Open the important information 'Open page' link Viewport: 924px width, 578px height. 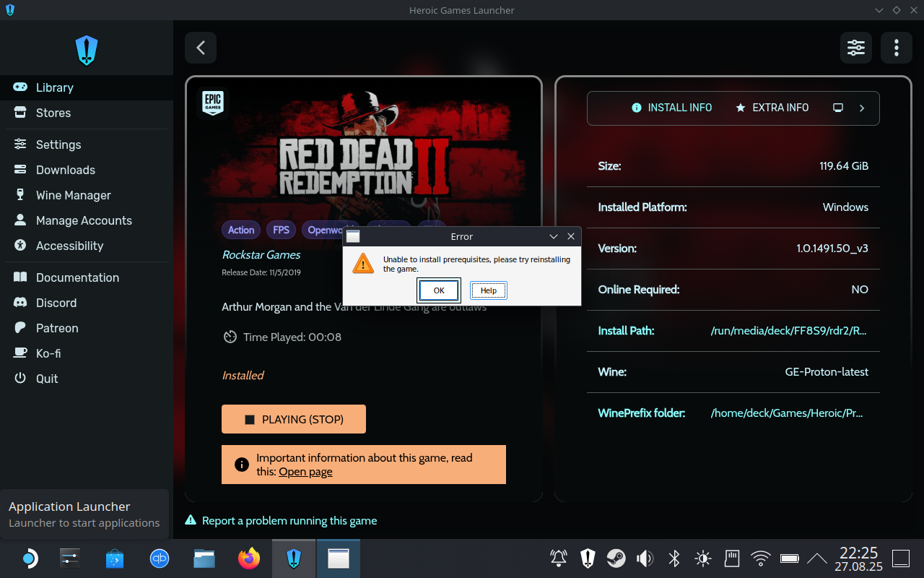(305, 472)
